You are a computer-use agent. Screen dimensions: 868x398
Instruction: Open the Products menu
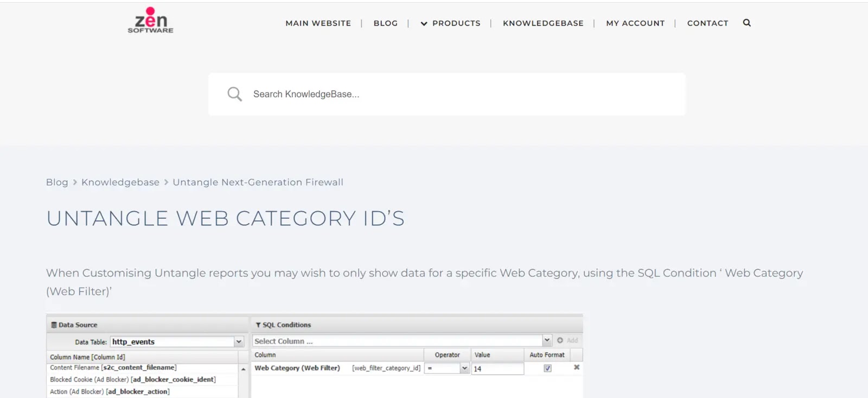point(456,23)
